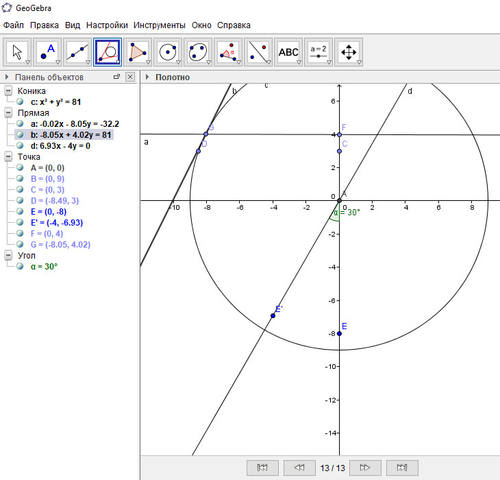500x480 pixels.
Task: Open the Файл menu
Action: pyautogui.click(x=14, y=25)
